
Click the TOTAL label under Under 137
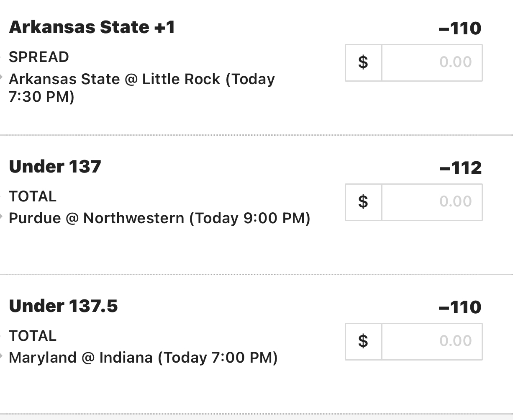click(x=32, y=196)
